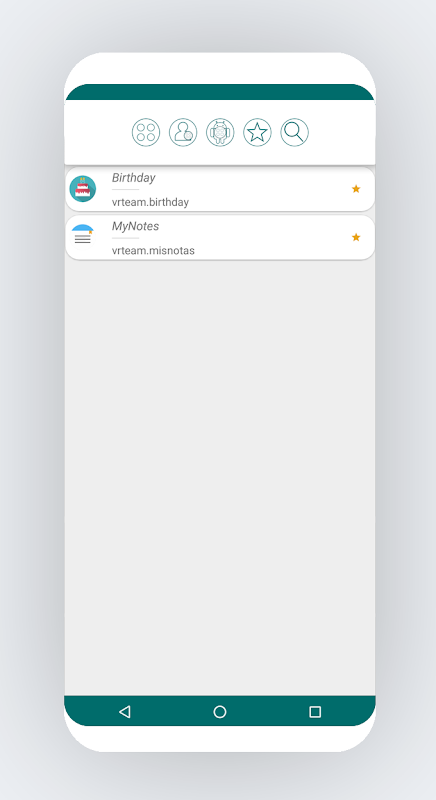Filter list to user apps icon
Screen dimensions: 436x800
pos(183,133)
